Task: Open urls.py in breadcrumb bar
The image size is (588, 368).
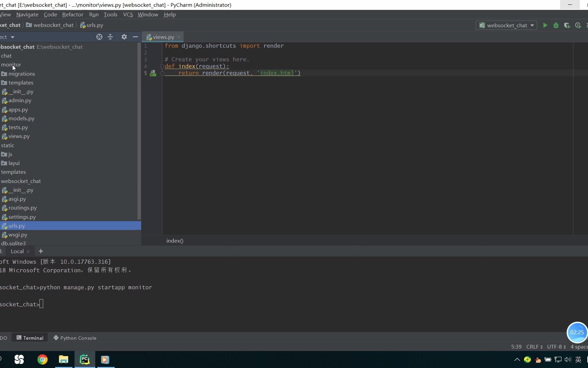Action: (94, 25)
